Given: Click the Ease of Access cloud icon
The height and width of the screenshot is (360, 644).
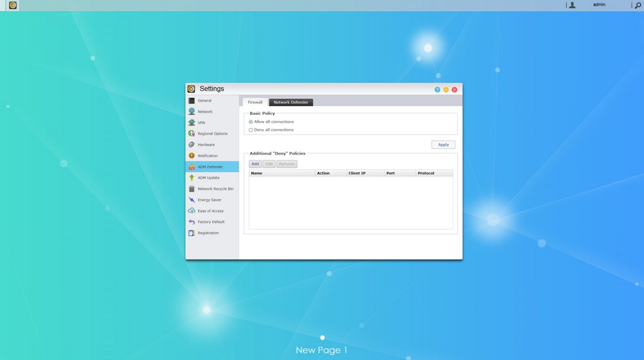Looking at the screenshot, I should (191, 211).
